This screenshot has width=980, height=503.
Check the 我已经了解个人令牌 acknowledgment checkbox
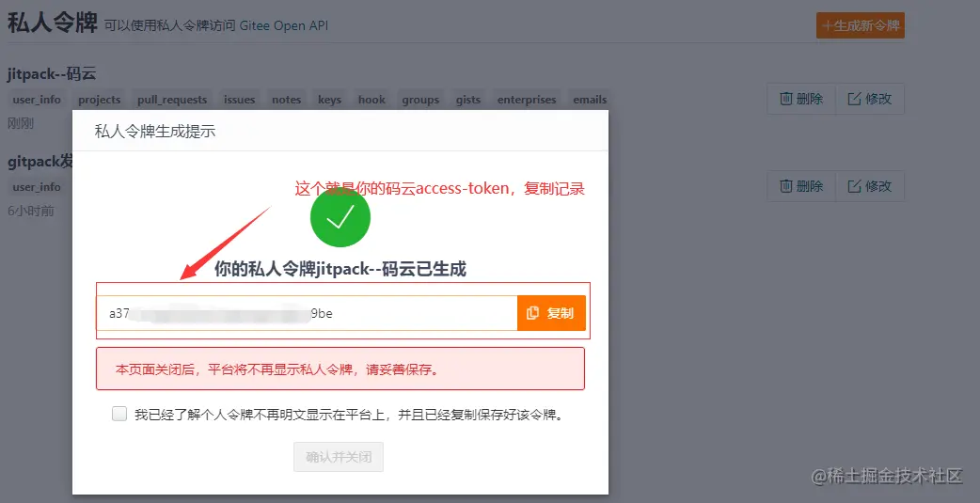click(x=119, y=414)
